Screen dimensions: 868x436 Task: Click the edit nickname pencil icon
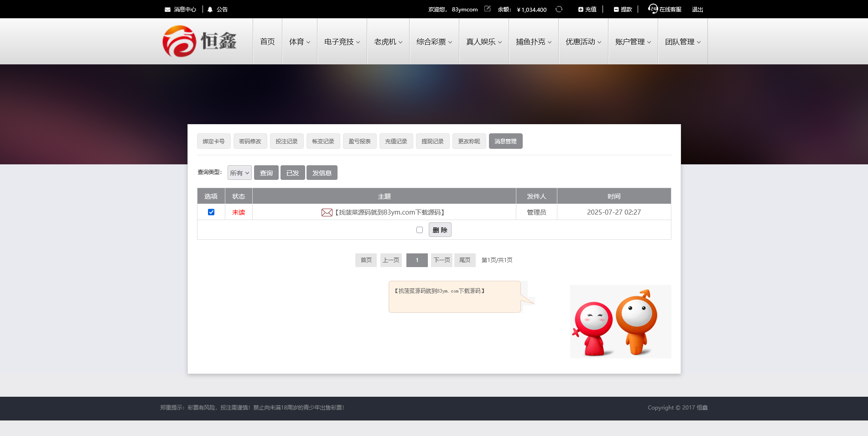pyautogui.click(x=487, y=9)
